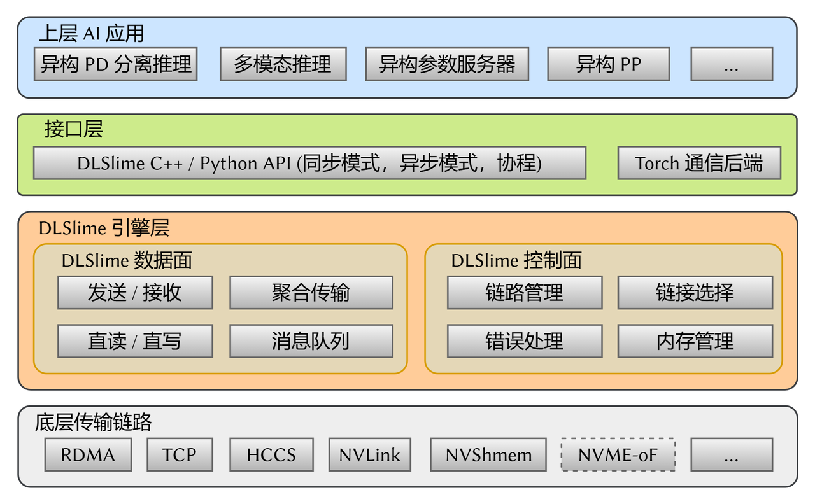Select the 内存管理 box
This screenshot has width=815, height=504.
click(695, 341)
